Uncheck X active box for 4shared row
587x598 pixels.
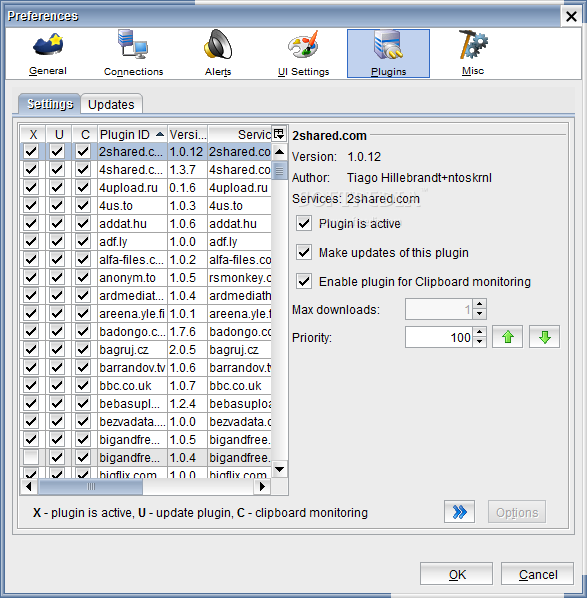tap(31, 169)
